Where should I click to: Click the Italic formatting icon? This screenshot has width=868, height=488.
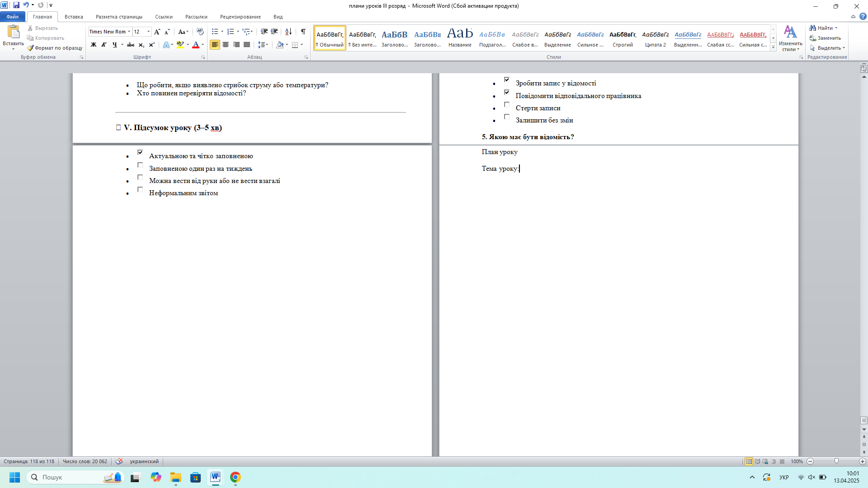pos(104,45)
